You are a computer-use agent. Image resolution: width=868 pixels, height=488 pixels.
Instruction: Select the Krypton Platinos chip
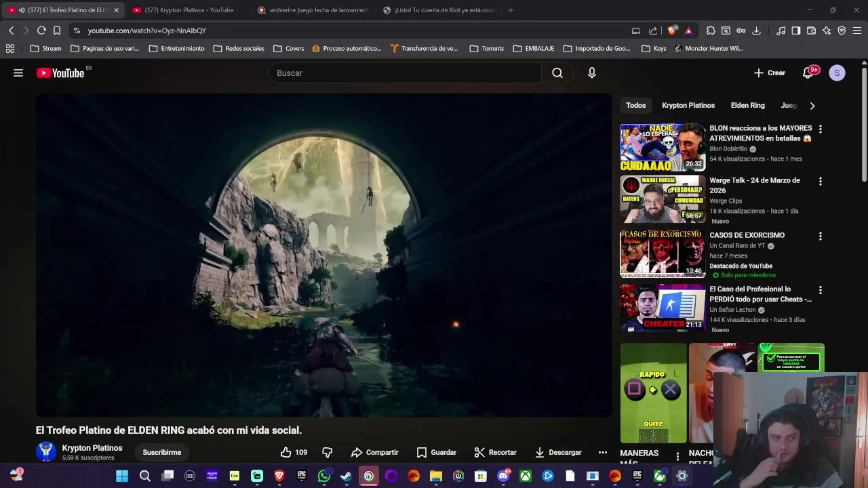coord(688,106)
